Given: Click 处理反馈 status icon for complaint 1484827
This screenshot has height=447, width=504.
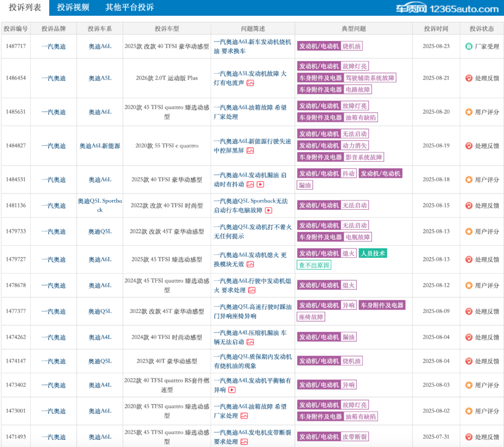Looking at the screenshot, I should (469, 146).
